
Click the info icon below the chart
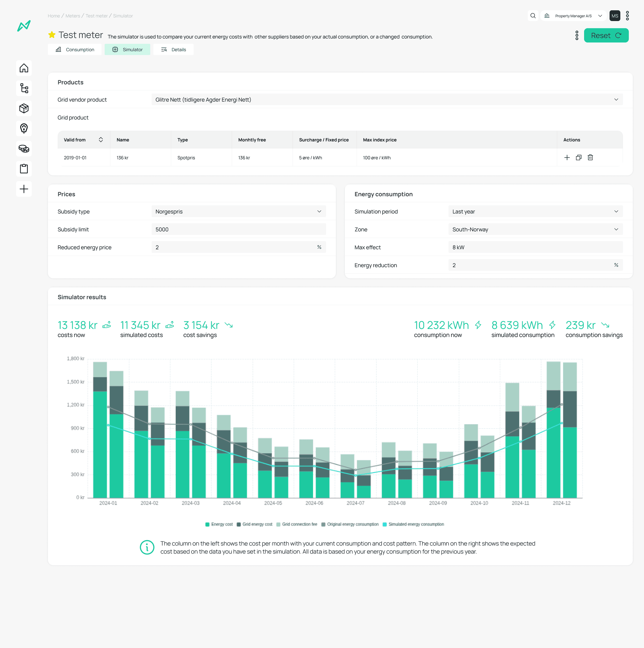coord(147,547)
